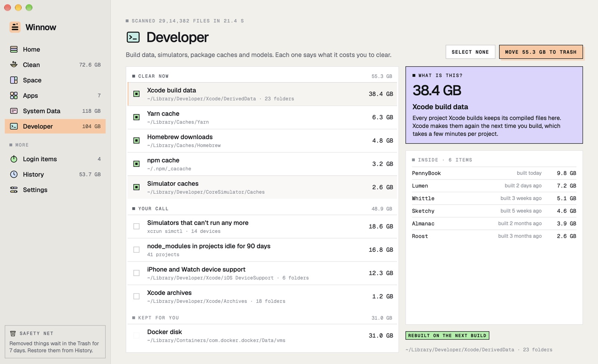
Task: Click the Home sidebar icon
Action: [14, 49]
